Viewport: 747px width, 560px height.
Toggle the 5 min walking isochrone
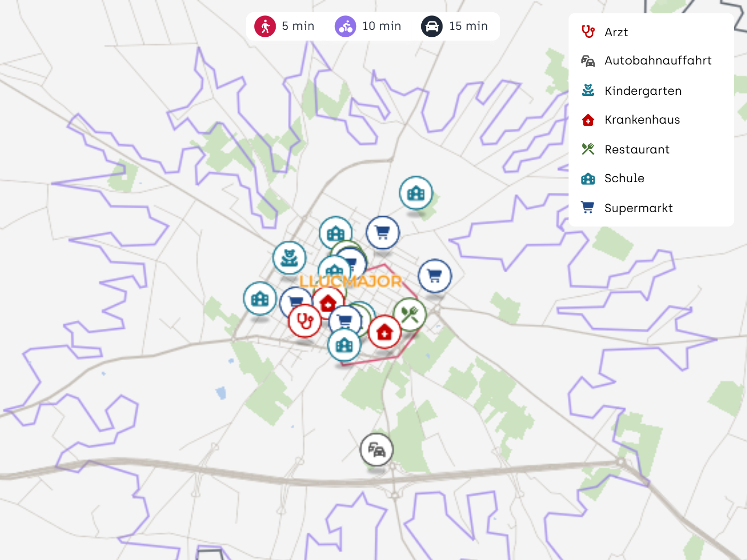click(x=285, y=26)
